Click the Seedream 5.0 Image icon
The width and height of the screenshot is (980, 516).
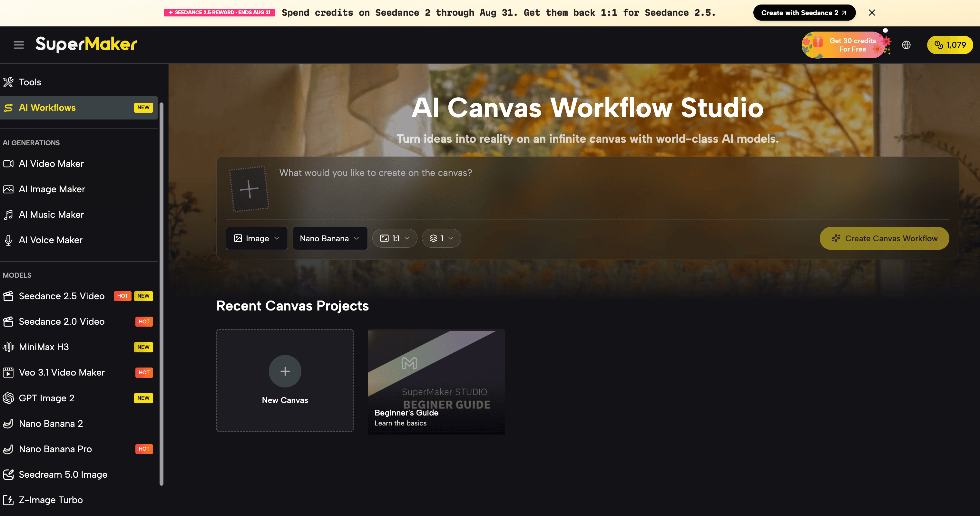pos(8,474)
